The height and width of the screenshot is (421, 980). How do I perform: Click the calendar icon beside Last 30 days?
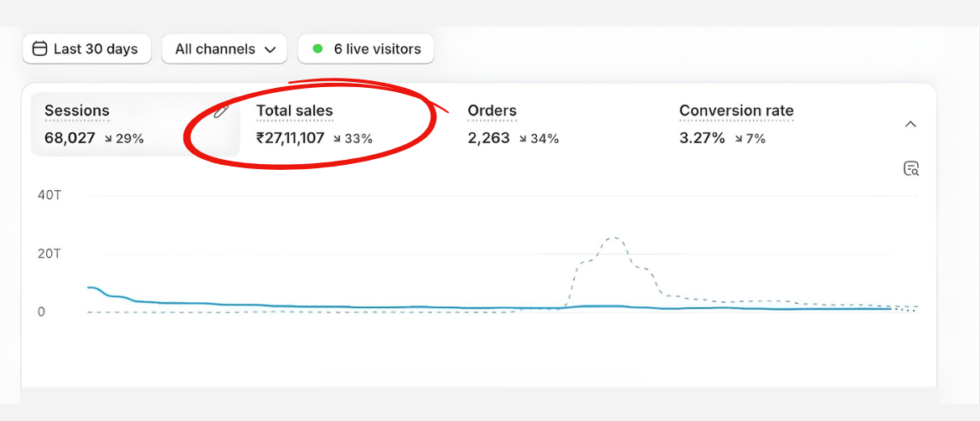click(x=39, y=49)
